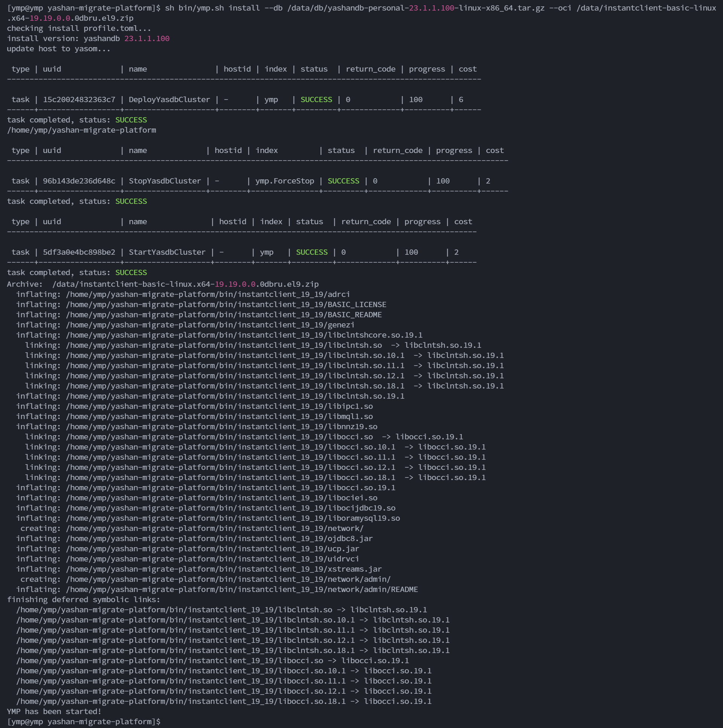Click the 'YMP has been started!' message
Screen dimensions: 723x728
coord(54,711)
